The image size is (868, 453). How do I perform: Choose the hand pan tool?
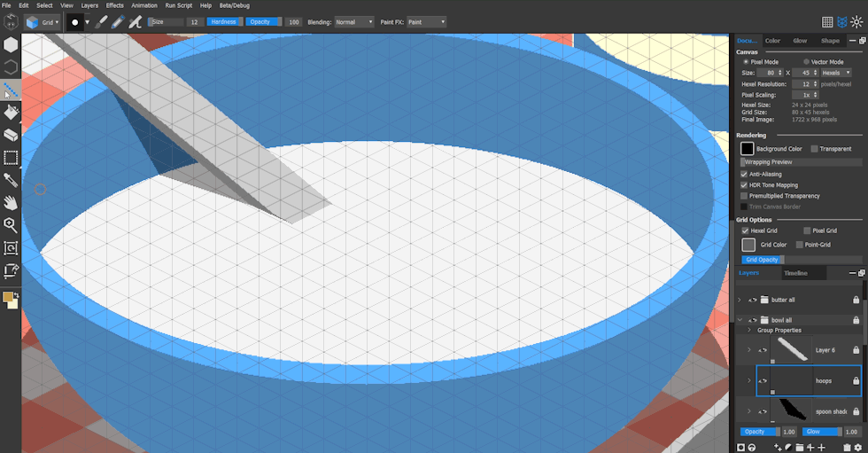(x=11, y=203)
